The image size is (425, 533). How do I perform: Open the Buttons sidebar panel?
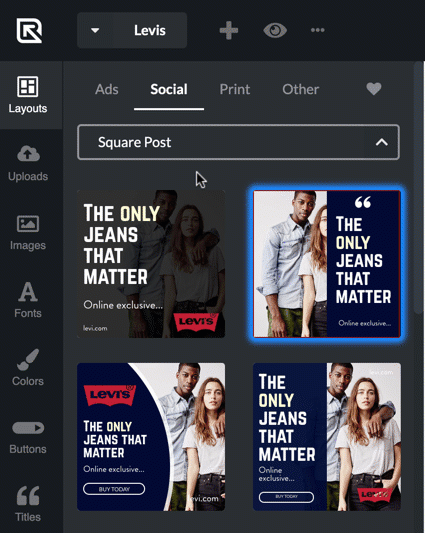pyautogui.click(x=28, y=438)
